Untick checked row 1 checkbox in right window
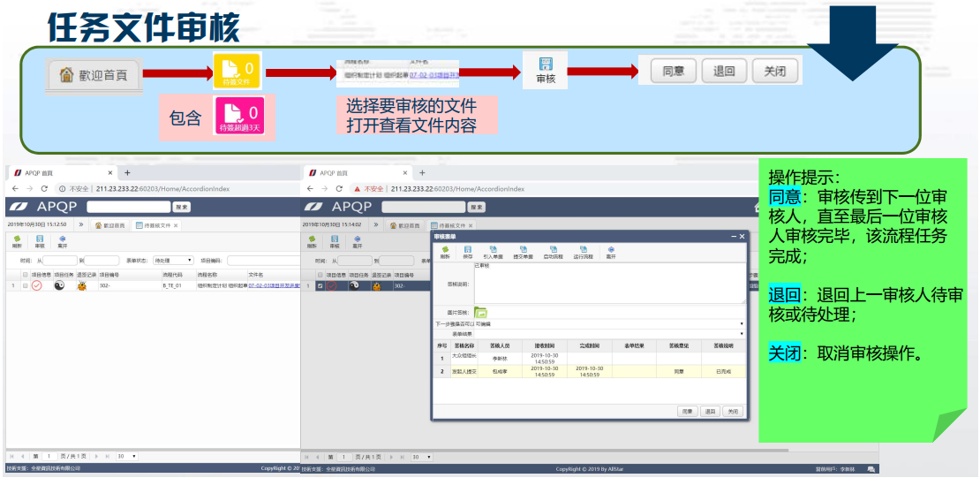 (320, 286)
